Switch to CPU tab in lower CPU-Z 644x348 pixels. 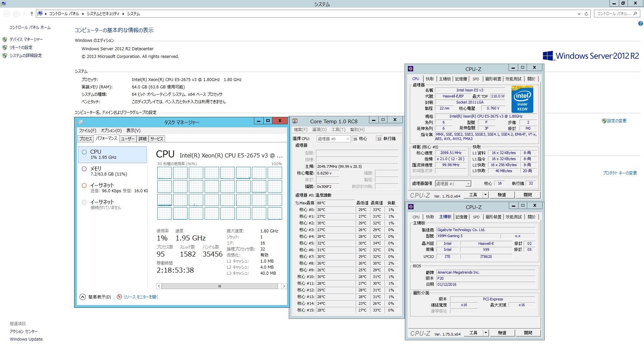(416, 217)
